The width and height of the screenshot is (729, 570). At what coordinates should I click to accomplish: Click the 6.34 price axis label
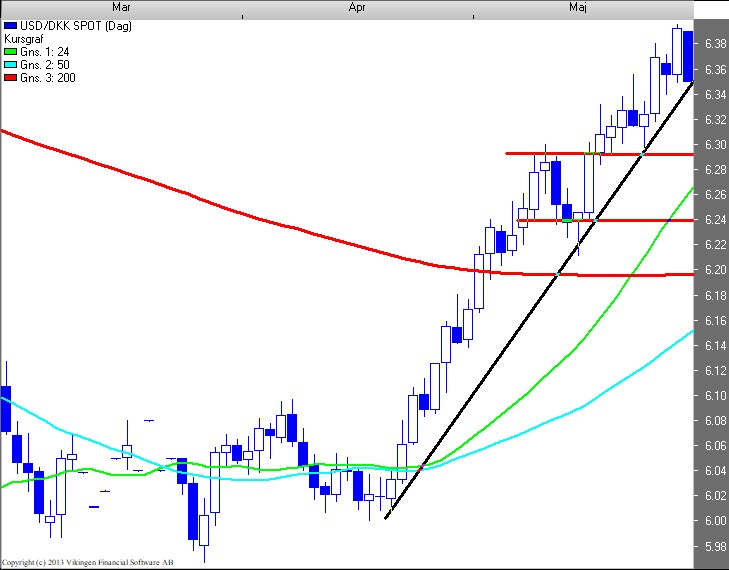tap(716, 95)
